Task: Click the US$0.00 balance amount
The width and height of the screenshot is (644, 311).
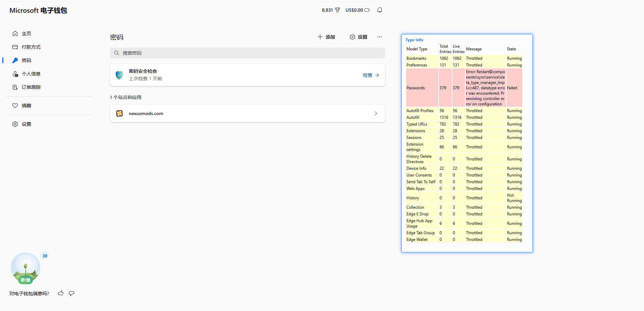Action: pyautogui.click(x=354, y=10)
